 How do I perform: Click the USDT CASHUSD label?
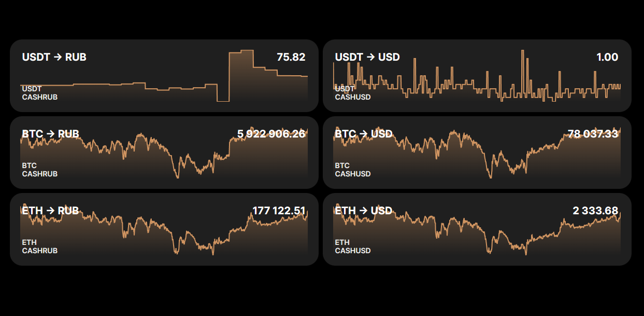click(352, 93)
